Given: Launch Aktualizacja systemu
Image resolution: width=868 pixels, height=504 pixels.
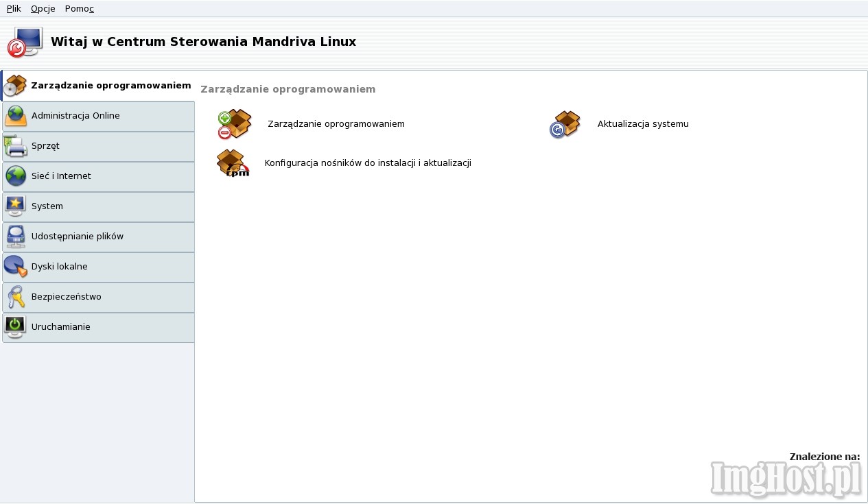Looking at the screenshot, I should pyautogui.click(x=643, y=124).
